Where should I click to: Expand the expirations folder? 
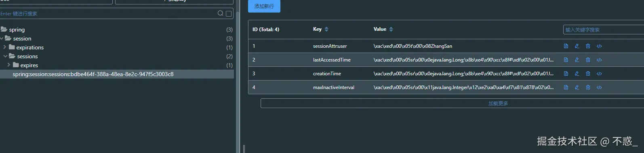(x=5, y=47)
